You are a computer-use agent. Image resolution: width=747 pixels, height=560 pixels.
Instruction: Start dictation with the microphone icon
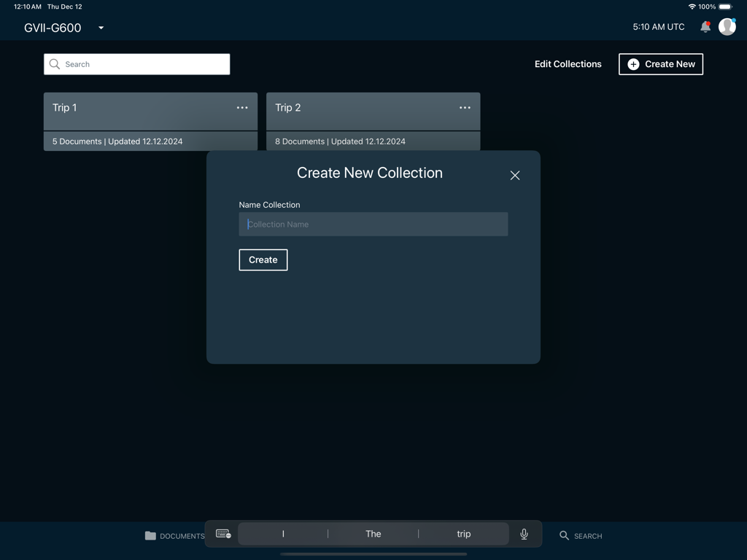tap(524, 534)
